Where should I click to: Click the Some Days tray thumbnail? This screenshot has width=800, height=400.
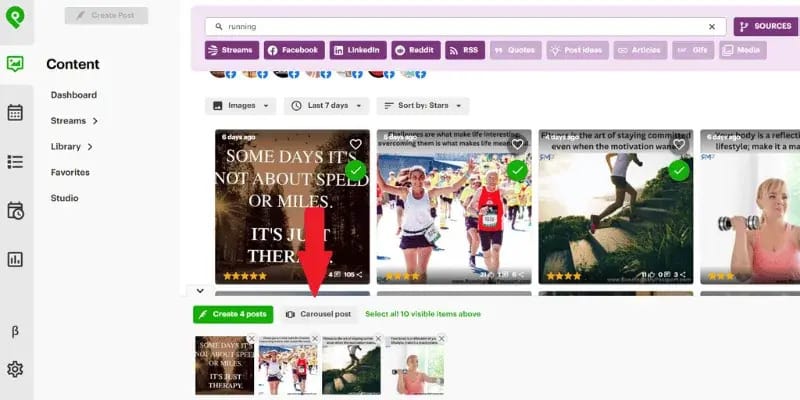click(x=224, y=365)
